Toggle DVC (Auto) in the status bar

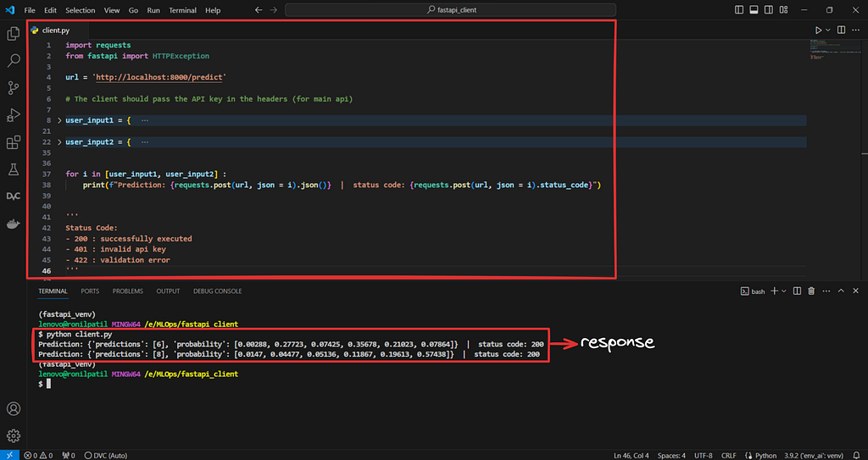[105, 456]
